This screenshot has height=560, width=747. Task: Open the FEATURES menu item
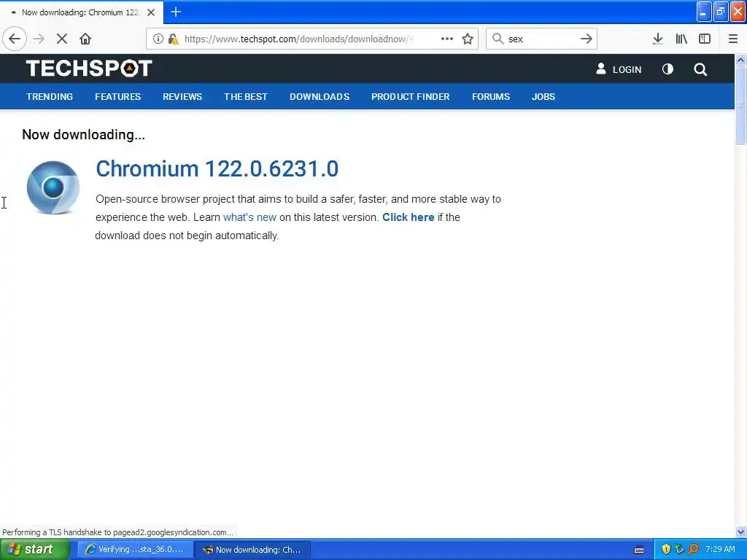[x=117, y=97]
